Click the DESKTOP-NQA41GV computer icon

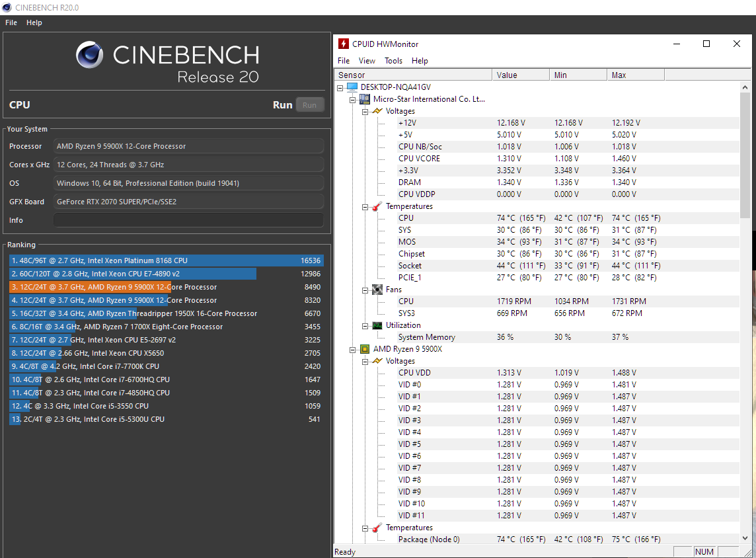click(352, 87)
